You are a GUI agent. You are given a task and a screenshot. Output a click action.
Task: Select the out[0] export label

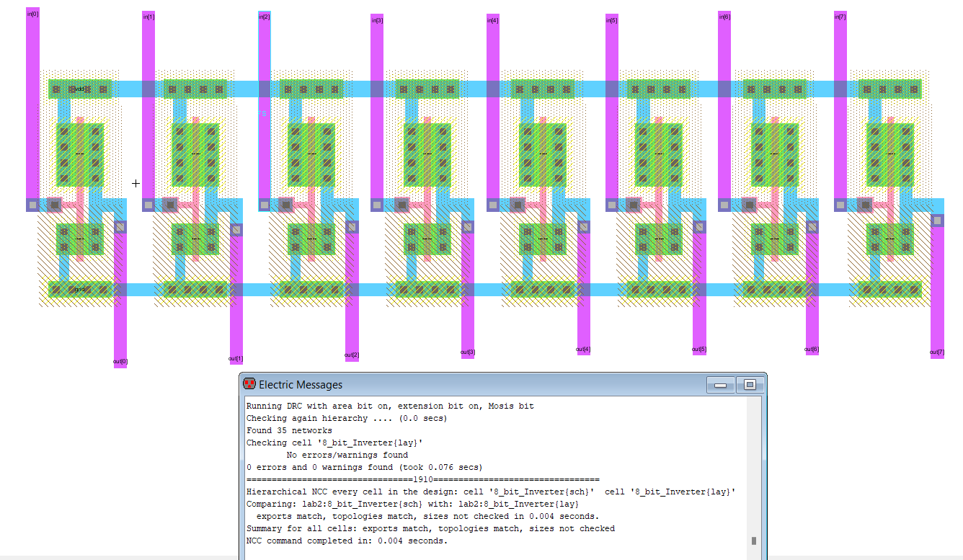pyautogui.click(x=120, y=361)
